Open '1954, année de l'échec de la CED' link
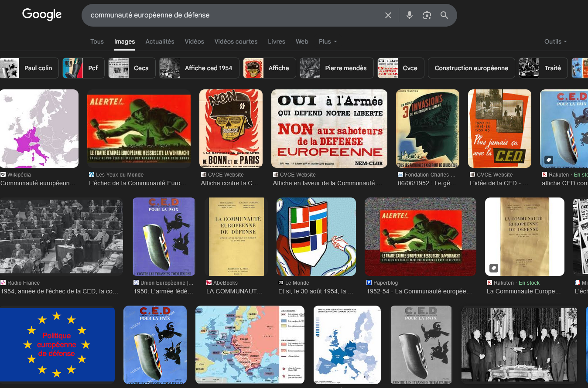This screenshot has height=388, width=588. pyautogui.click(x=59, y=292)
